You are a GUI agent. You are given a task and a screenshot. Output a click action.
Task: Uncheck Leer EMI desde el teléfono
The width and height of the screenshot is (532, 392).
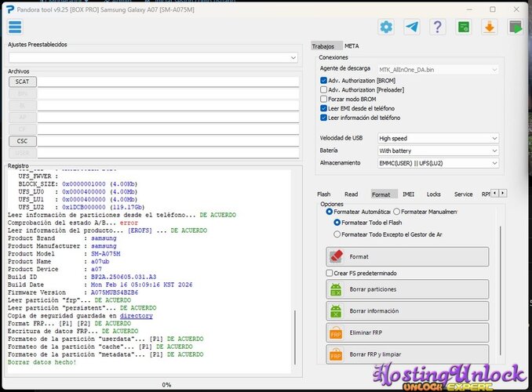click(x=324, y=108)
